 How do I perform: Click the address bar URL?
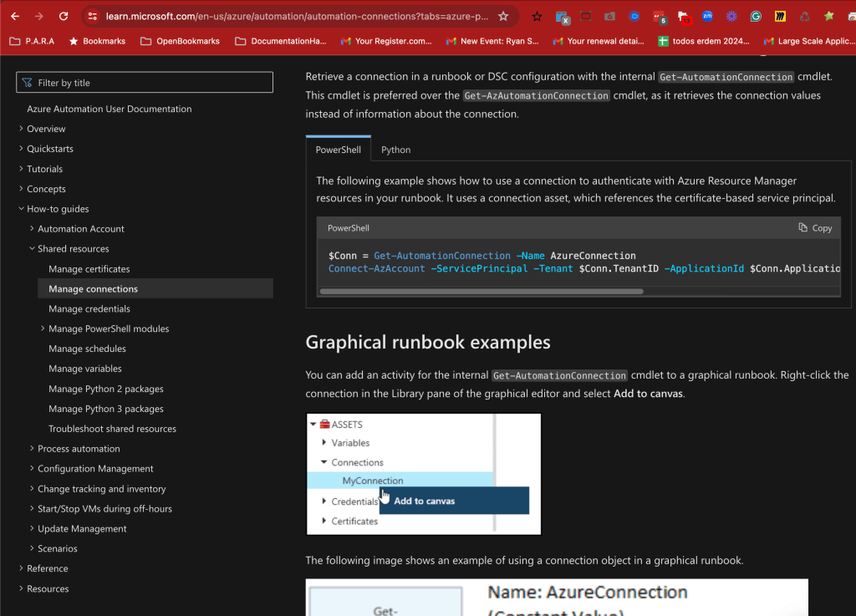(297, 17)
